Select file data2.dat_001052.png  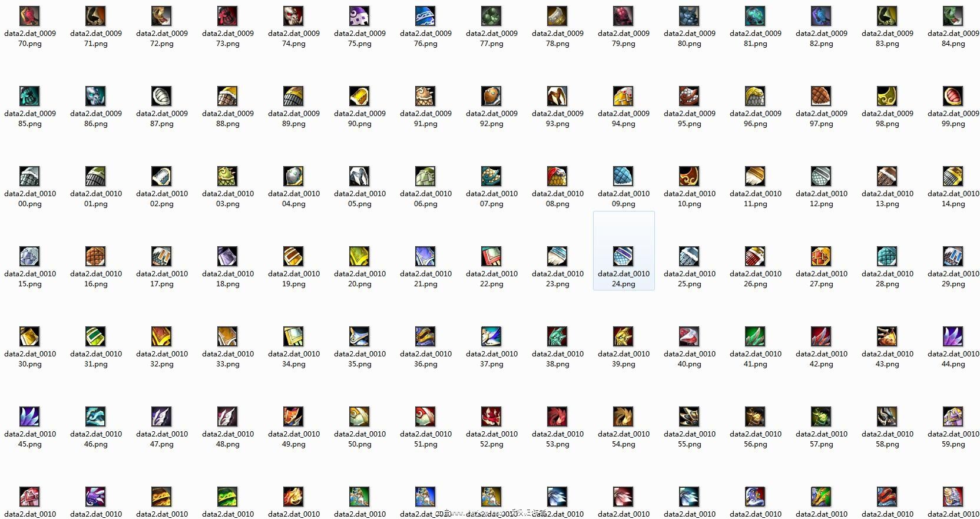(x=491, y=416)
